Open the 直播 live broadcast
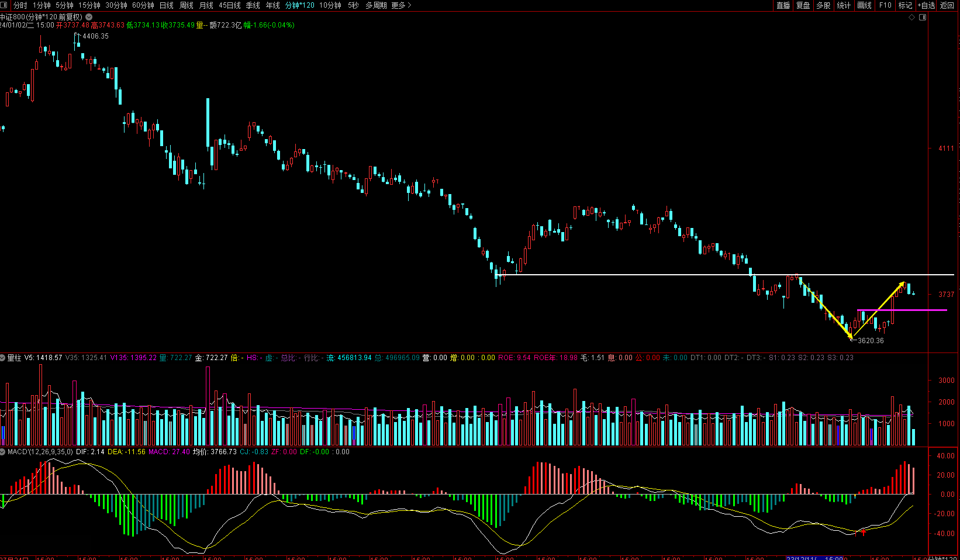The width and height of the screenshot is (960, 560). pos(783,5)
